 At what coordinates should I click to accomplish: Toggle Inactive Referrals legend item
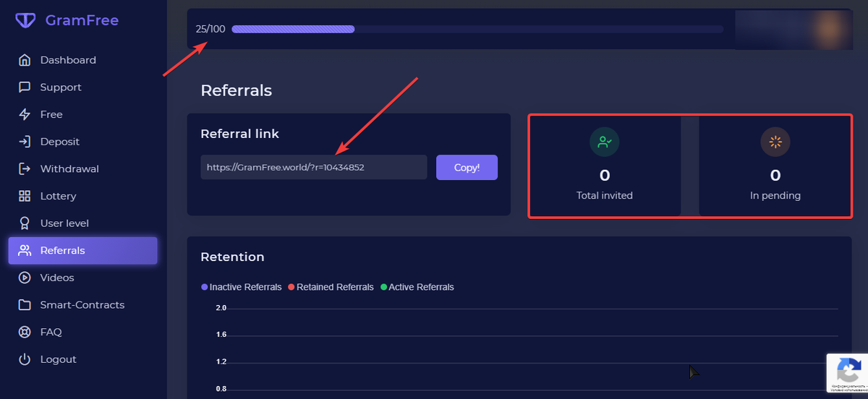tap(242, 287)
